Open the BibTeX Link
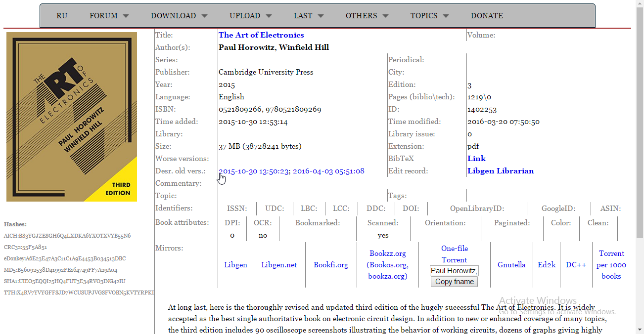 pyautogui.click(x=476, y=159)
